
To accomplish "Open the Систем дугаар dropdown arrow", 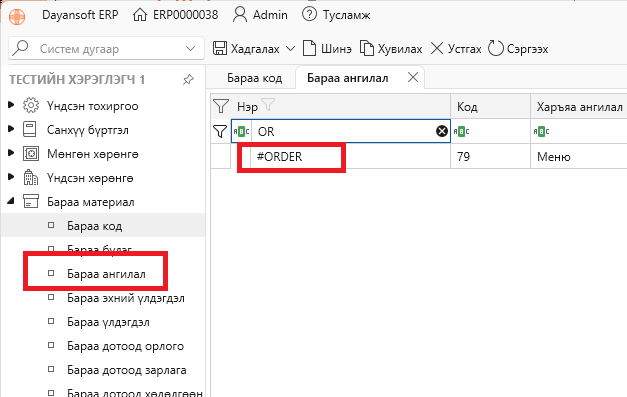I will (x=190, y=49).
